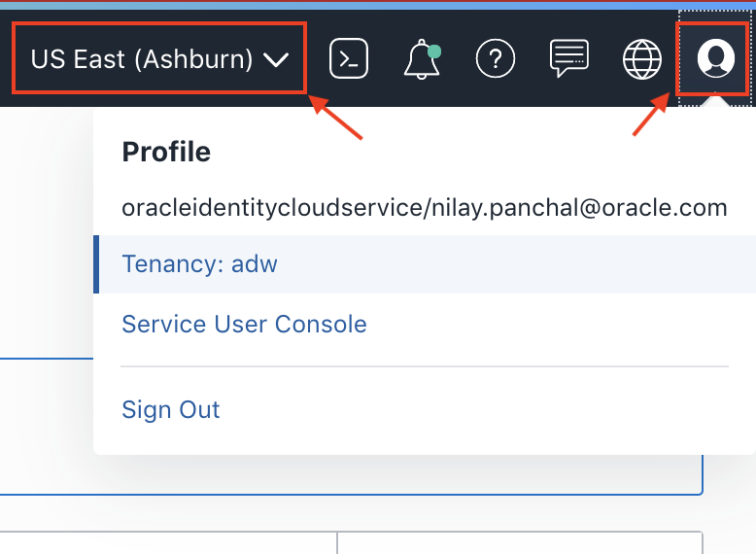This screenshot has width=756, height=554.
Task: Click the blue highlight bar beside Tenancy
Action: 96,264
